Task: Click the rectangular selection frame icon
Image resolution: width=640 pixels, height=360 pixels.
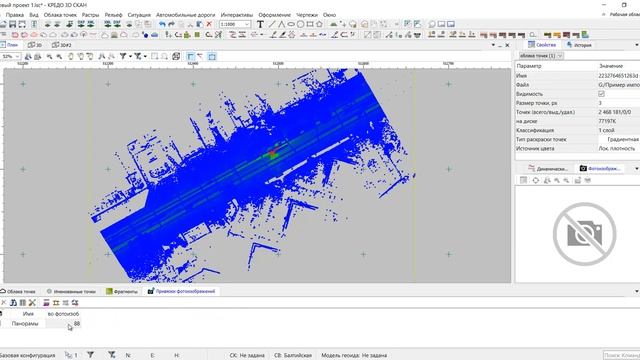Action: 155,56
